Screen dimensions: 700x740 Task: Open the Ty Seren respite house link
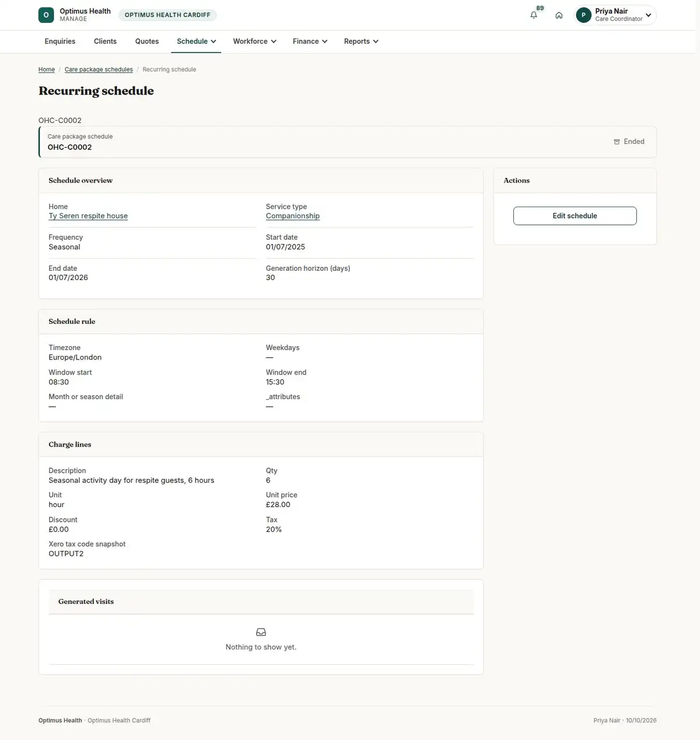click(88, 216)
